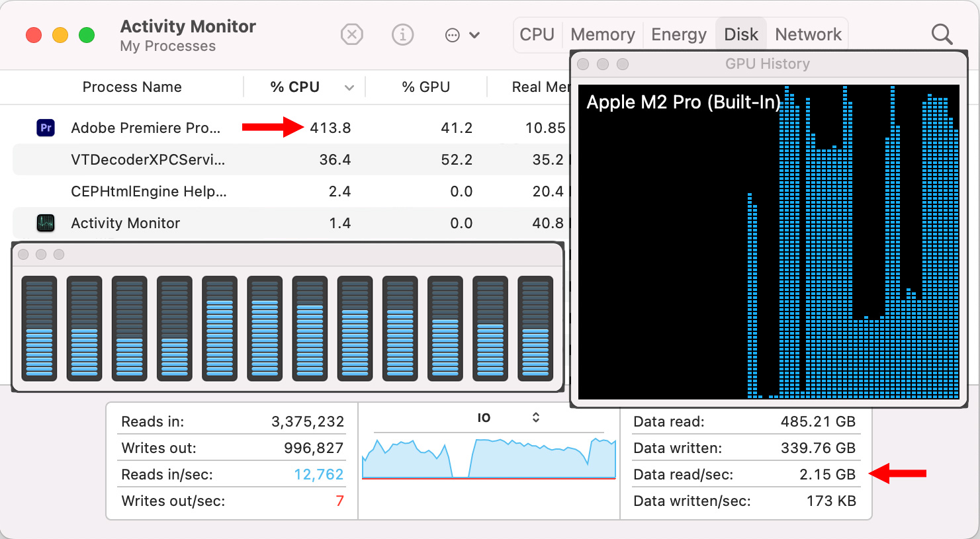This screenshot has width=980, height=539.
Task: Close the Activity Monitor main window
Action: tap(34, 35)
